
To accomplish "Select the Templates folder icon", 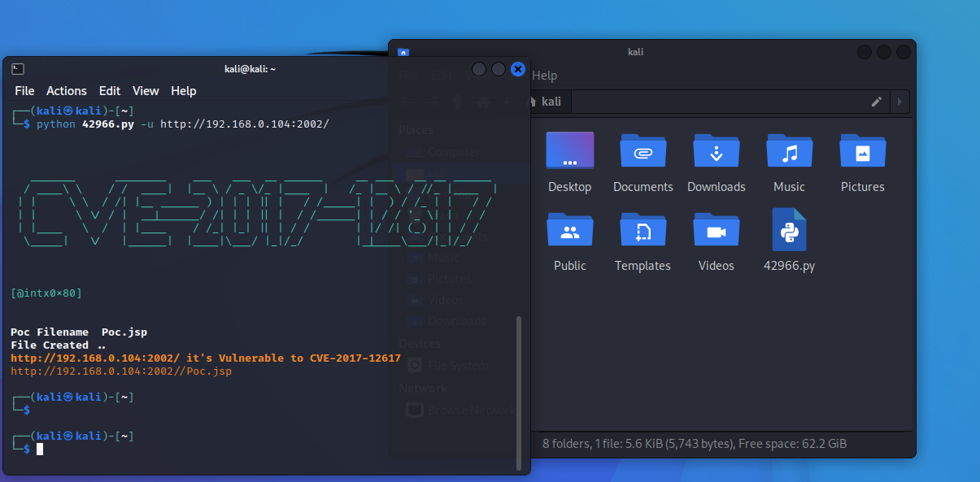I will coord(643,229).
